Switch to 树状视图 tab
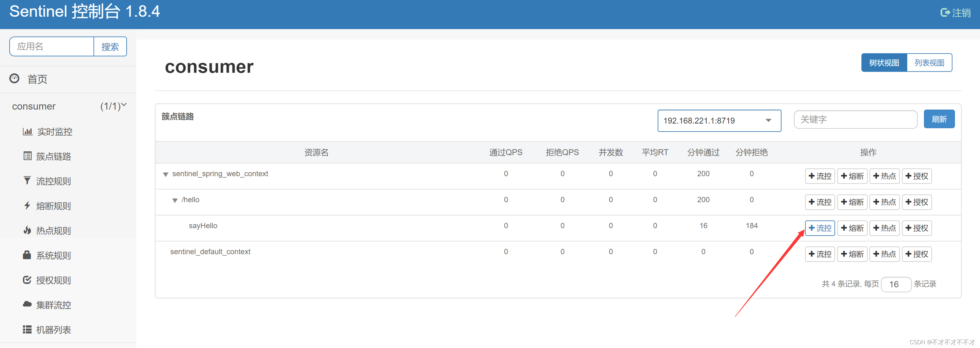This screenshot has height=348, width=980. click(884, 63)
